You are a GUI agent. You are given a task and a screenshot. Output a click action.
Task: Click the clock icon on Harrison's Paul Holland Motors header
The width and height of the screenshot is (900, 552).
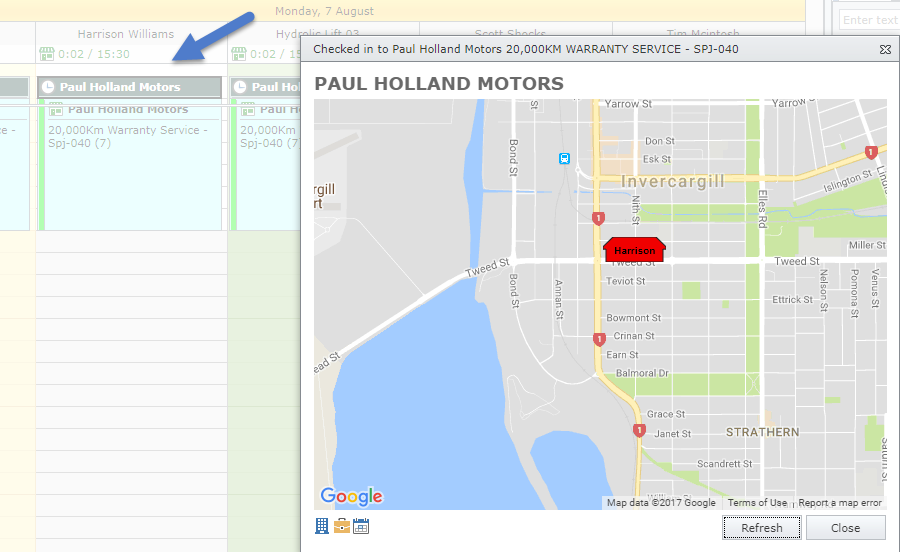click(49, 88)
